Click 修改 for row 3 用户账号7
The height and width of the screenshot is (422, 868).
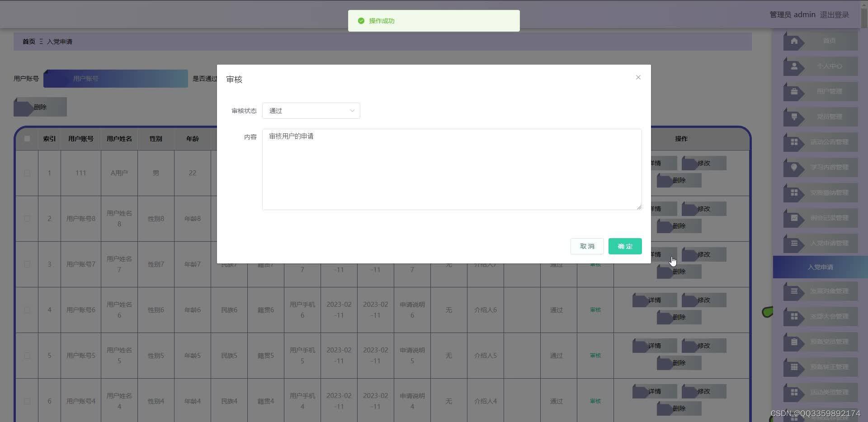pos(704,254)
